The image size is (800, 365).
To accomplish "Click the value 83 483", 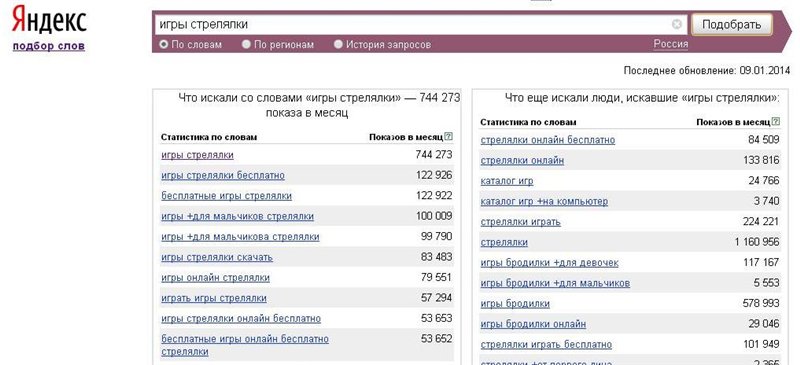I will 437,256.
